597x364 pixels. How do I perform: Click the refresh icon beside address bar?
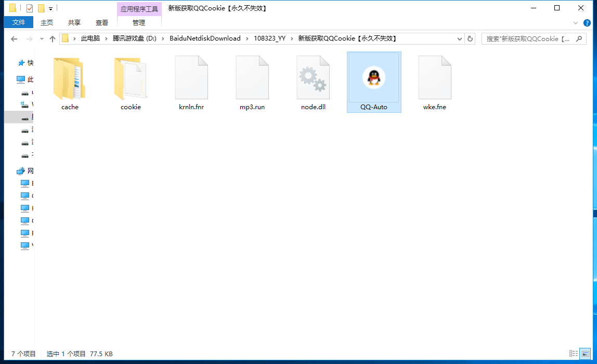click(x=470, y=38)
